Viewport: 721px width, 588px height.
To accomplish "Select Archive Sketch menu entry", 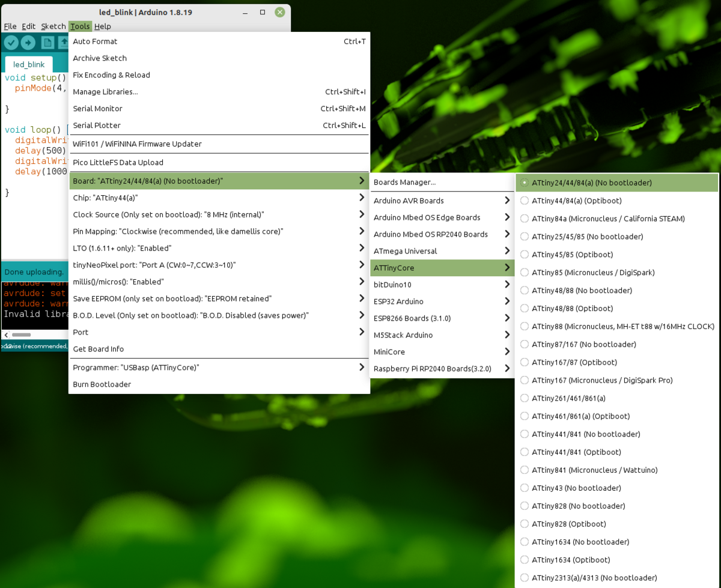I will point(219,58).
